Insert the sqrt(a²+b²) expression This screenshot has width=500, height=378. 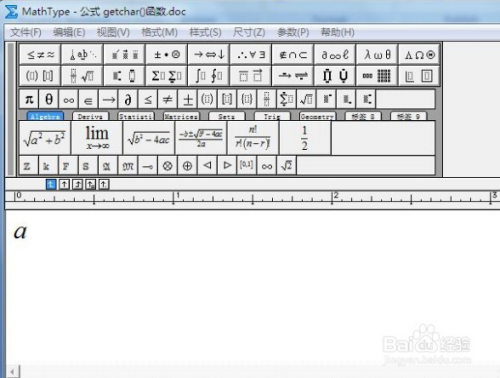45,138
